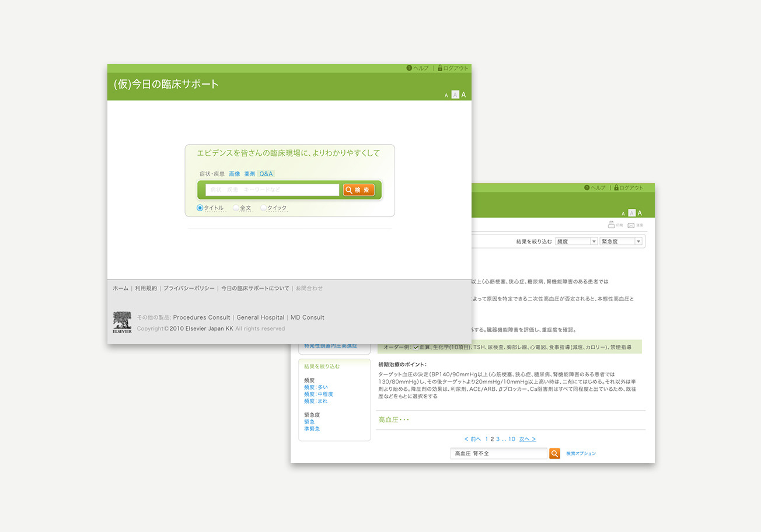Switch to the 画像 search tab
Screen dimensions: 761x532
pyautogui.click(x=235, y=174)
